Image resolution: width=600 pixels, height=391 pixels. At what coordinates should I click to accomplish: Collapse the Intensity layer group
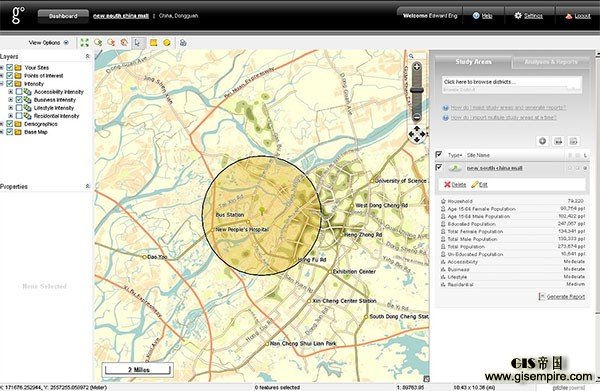click(2, 84)
